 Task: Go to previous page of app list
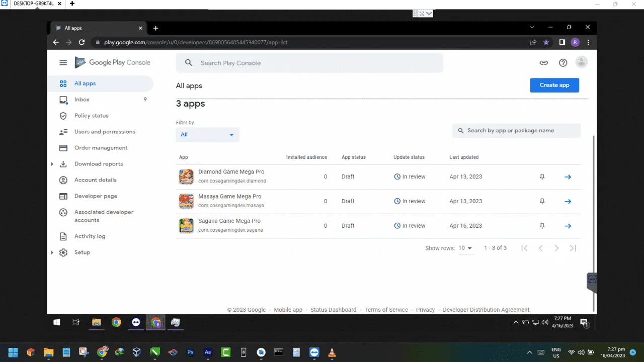541,248
